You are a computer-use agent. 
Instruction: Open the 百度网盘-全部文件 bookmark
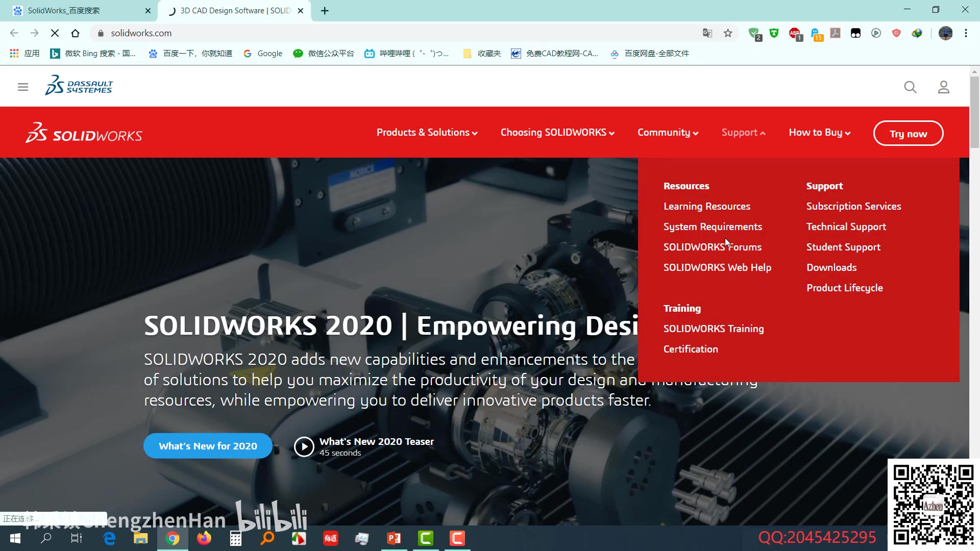650,53
